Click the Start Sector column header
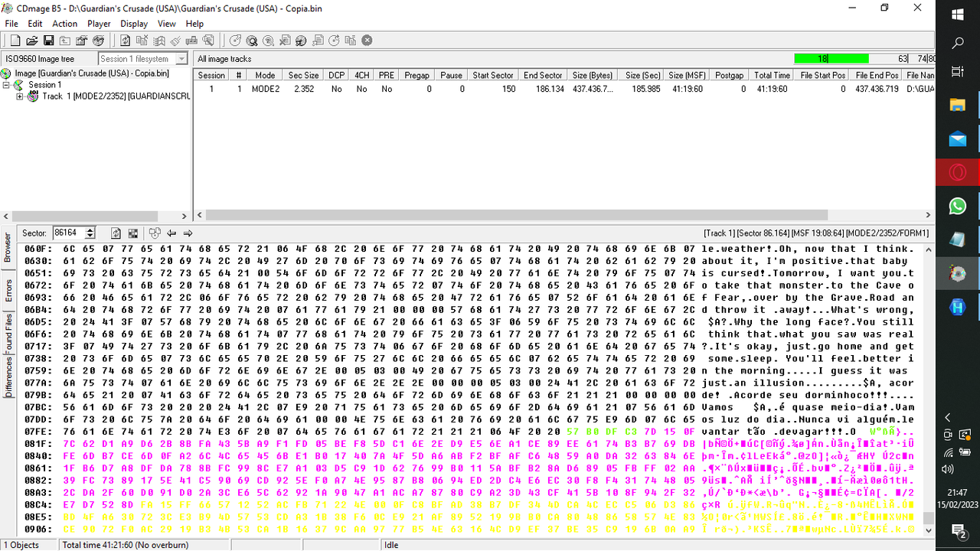The height and width of the screenshot is (551, 980). [493, 75]
